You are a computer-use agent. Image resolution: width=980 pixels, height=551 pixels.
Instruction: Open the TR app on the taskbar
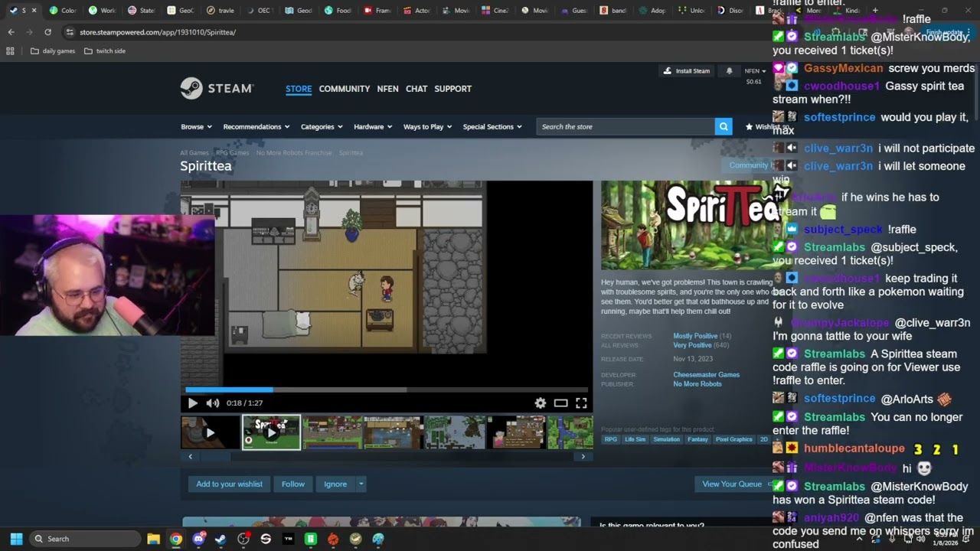pos(288,539)
